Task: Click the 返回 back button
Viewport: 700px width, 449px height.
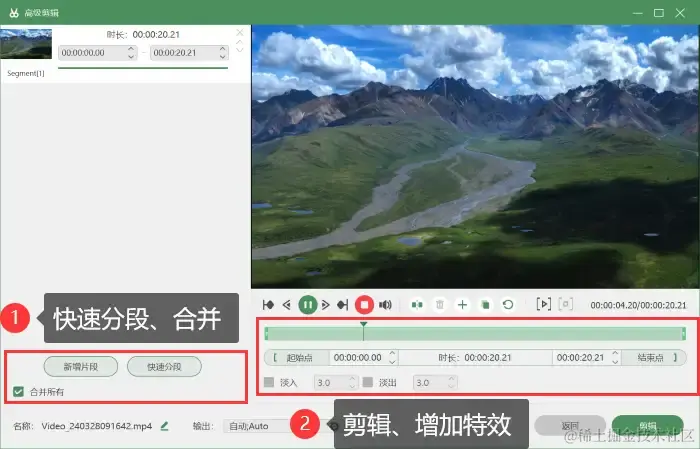Action: pyautogui.click(x=570, y=425)
